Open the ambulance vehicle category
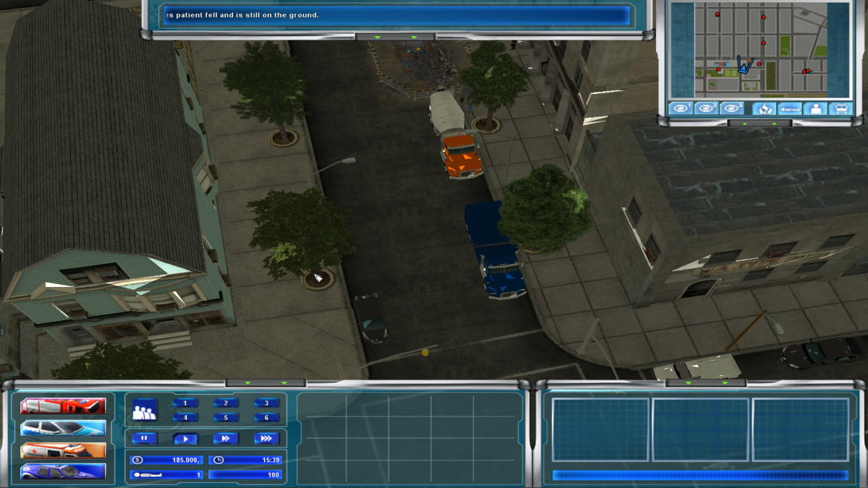Image resolution: width=868 pixels, height=488 pixels. click(x=63, y=450)
